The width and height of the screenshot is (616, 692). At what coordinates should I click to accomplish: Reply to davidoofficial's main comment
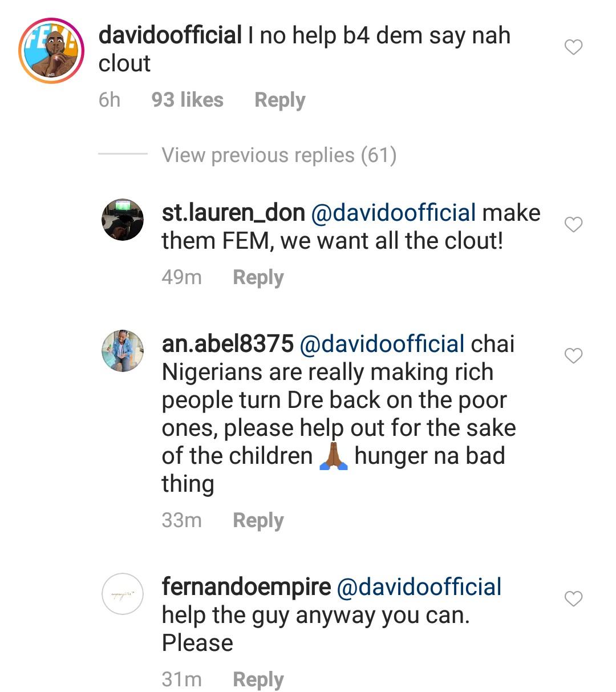click(x=279, y=100)
